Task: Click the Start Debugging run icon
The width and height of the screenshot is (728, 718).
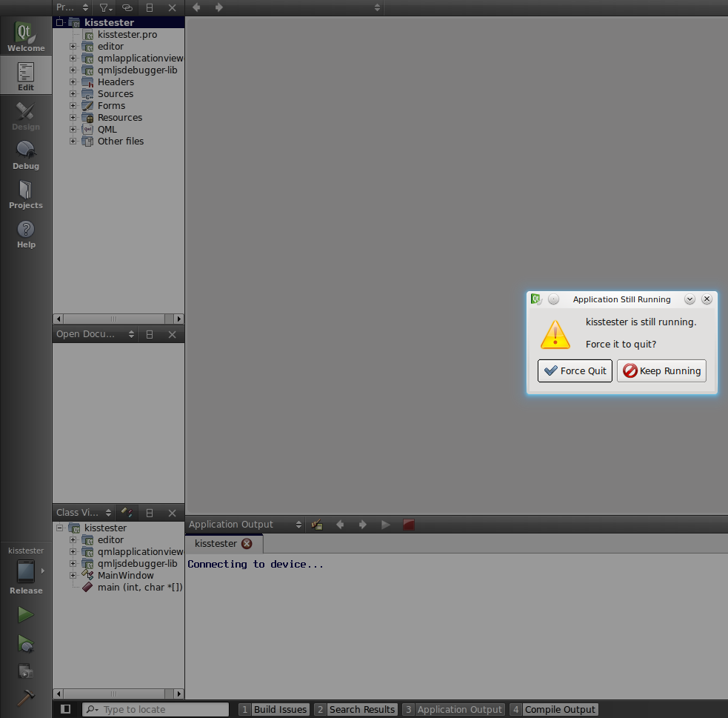Action: pos(26,643)
